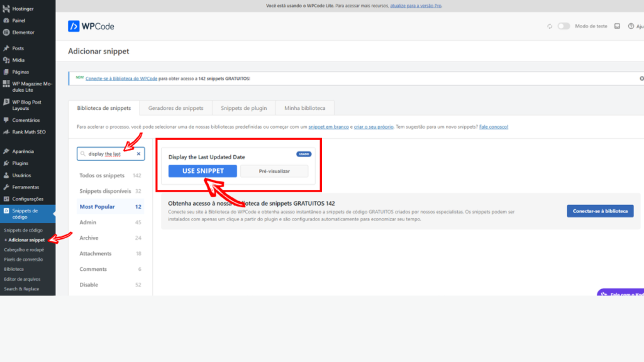
Task: Click the Conectar-se à biblioteca button
Action: click(599, 211)
